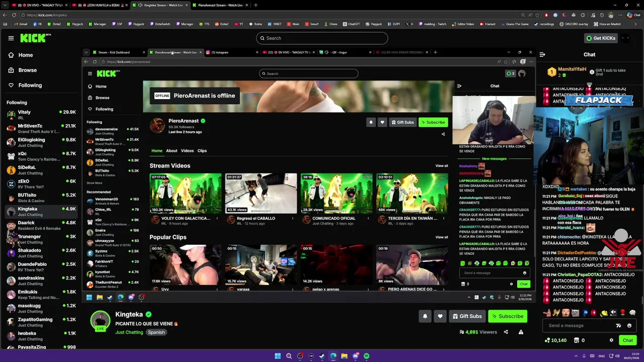Switch to the EN VIVO MAGALY TV browser tab
Image resolution: width=644 pixels, height=362 pixels.
(x=40, y=5)
